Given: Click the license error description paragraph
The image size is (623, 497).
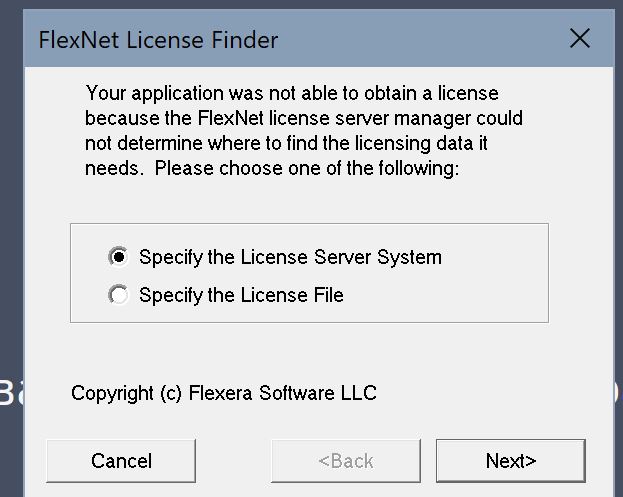Looking at the screenshot, I should (x=303, y=131).
